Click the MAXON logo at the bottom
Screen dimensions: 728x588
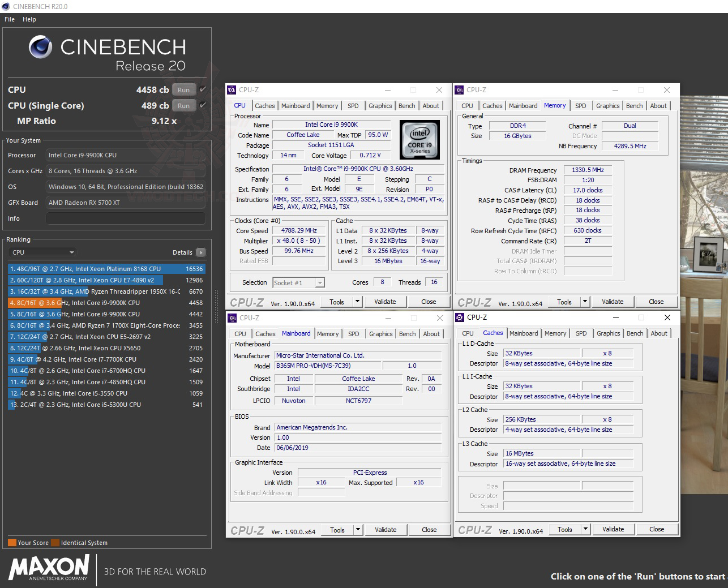click(x=48, y=569)
